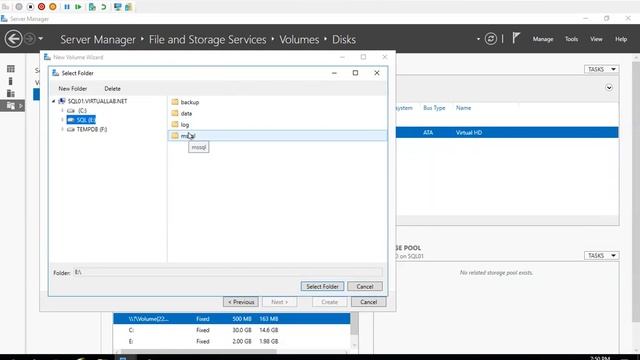
Task: Select the C: 30.0 GB volume row
Action: point(231,330)
